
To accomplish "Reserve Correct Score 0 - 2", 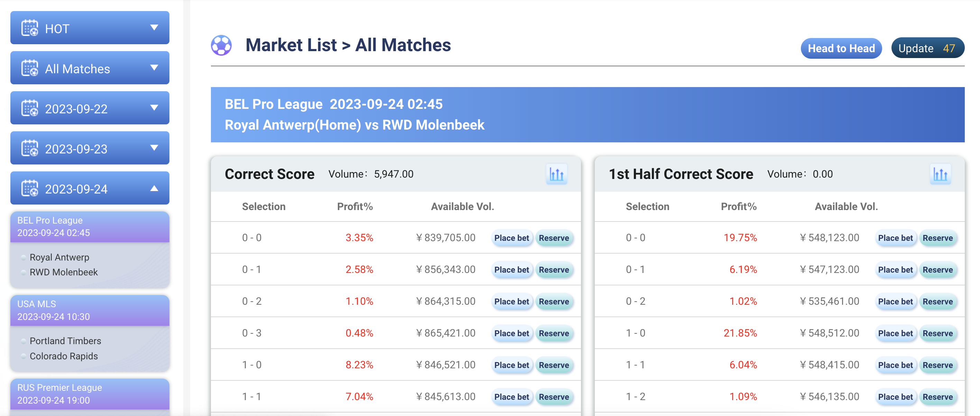I will click(x=554, y=302).
